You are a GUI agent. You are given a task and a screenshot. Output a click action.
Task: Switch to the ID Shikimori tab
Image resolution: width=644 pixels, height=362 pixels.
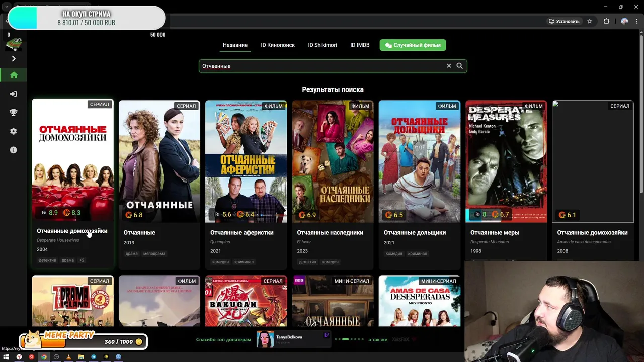coord(323,45)
